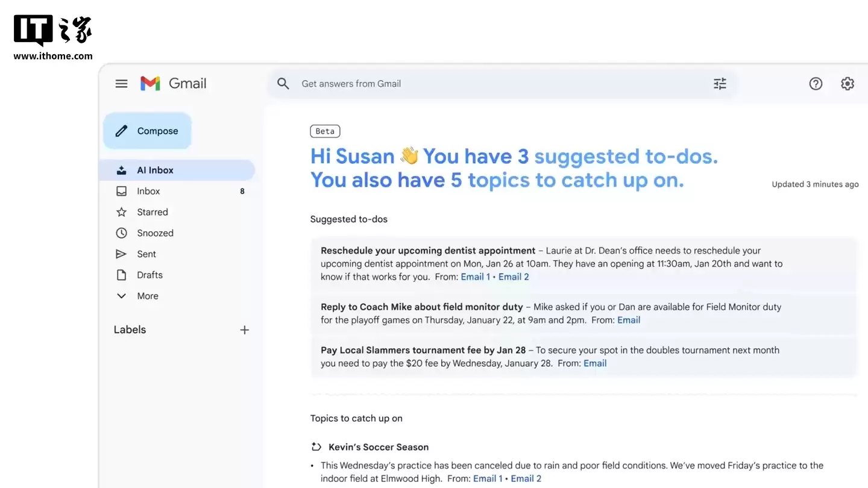
Task: Refresh the Kevin's Soccer Season topic
Action: [x=315, y=446]
